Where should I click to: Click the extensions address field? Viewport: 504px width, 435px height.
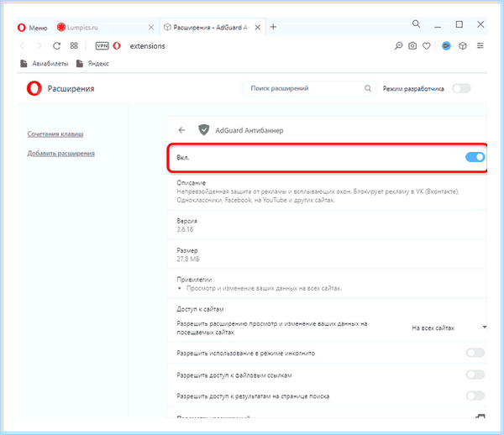148,46
